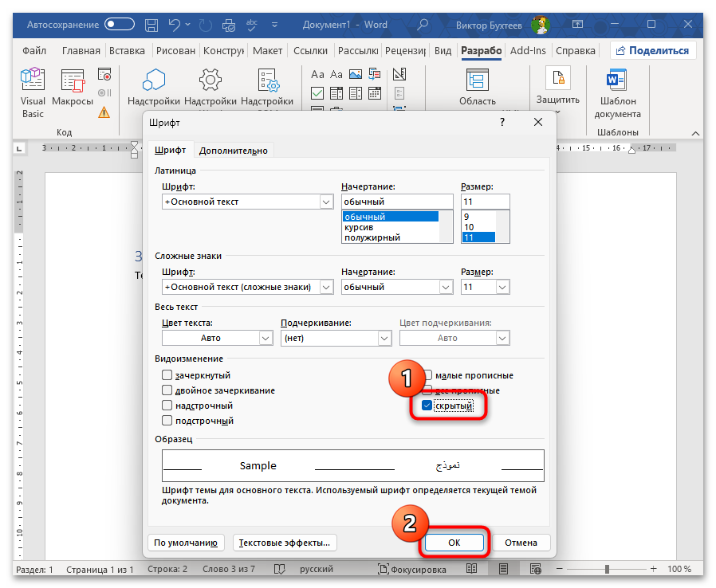
Task: Expand the Цвет текста dropdown
Action: [266, 338]
